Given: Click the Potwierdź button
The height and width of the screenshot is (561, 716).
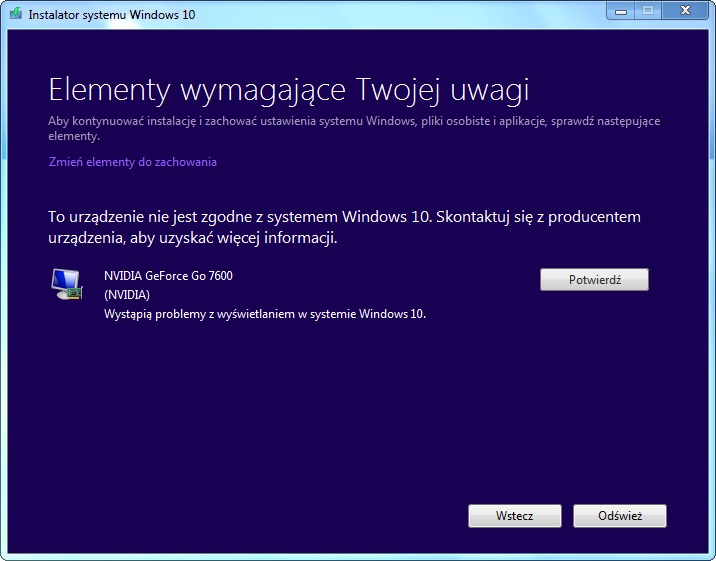Looking at the screenshot, I should point(594,279).
